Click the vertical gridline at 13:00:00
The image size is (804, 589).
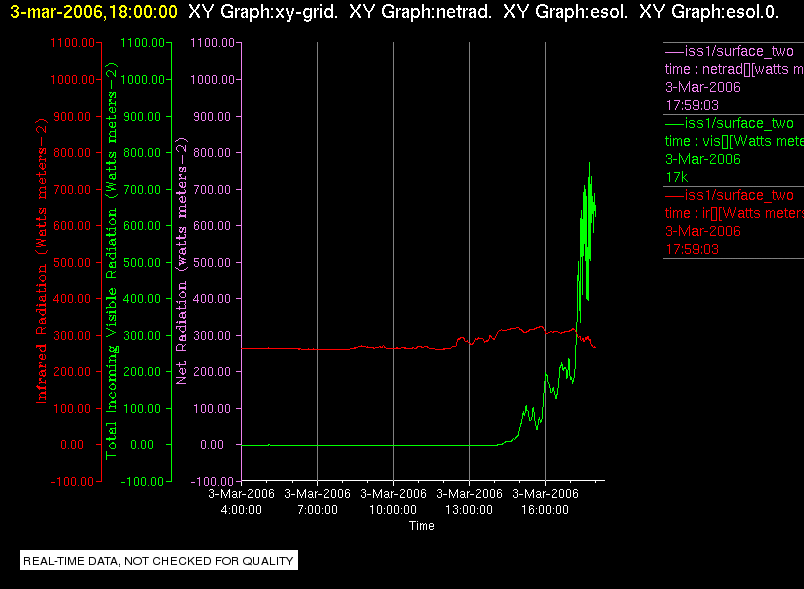tap(469, 261)
